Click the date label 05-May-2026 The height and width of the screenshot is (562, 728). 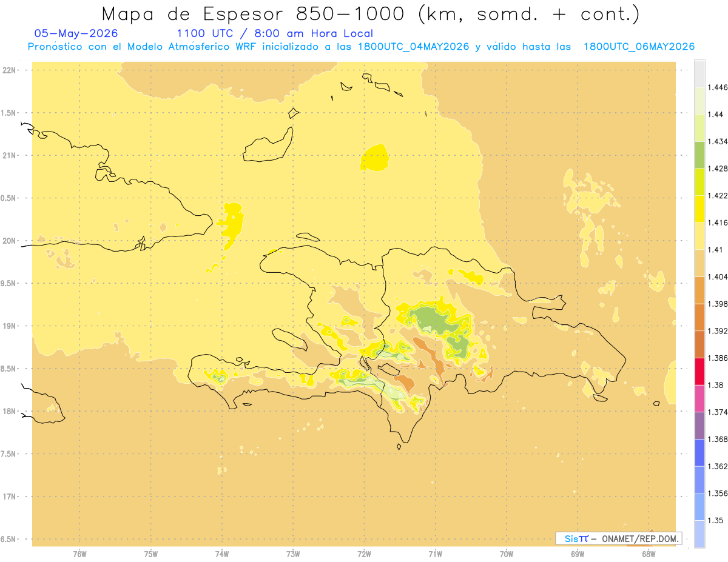click(76, 34)
